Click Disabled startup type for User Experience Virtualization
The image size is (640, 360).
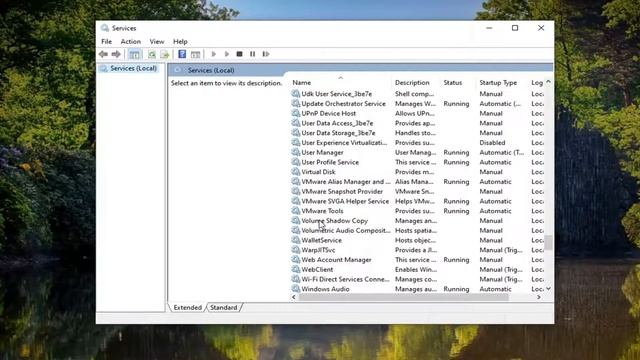point(492,143)
